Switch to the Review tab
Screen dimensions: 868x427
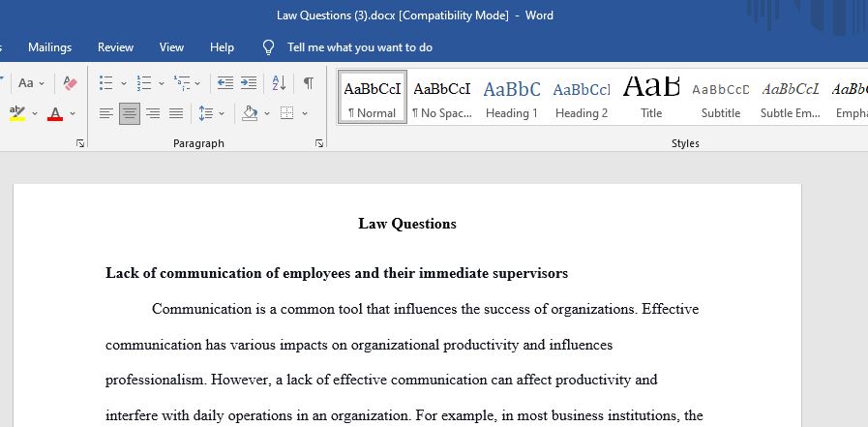coord(116,47)
